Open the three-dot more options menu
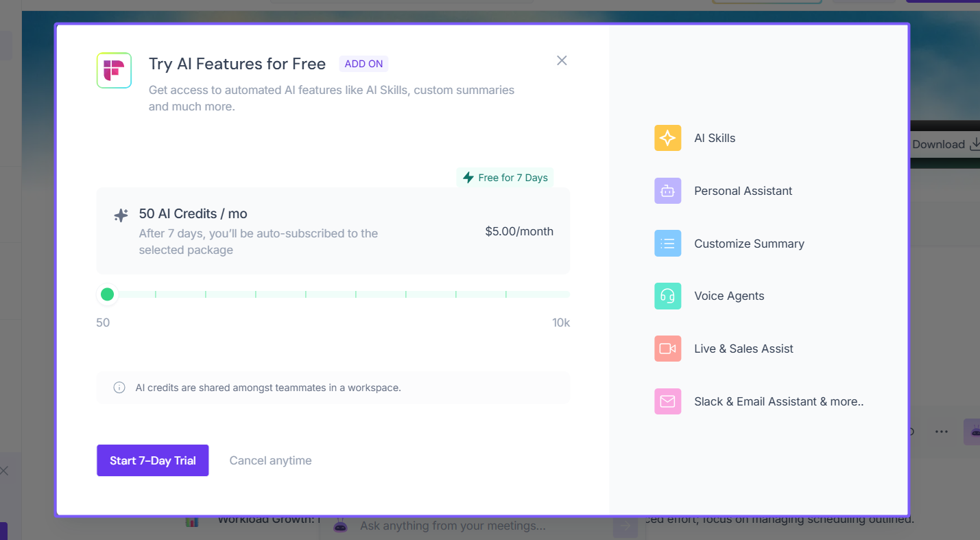The width and height of the screenshot is (980, 540). 942,432
